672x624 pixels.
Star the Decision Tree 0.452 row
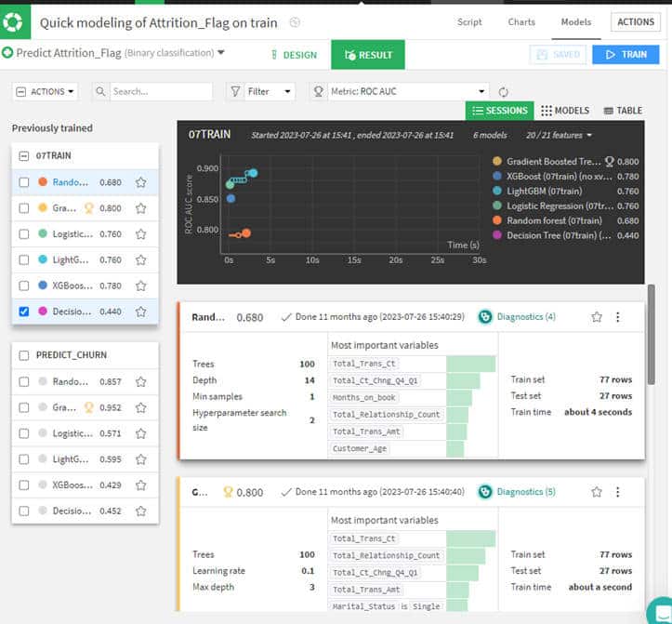tap(141, 511)
